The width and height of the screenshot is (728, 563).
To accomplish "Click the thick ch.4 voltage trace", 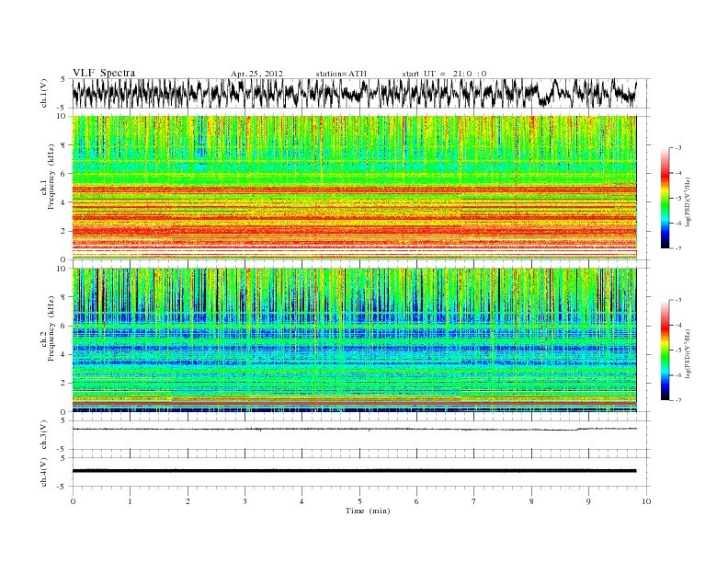I will pos(354,471).
